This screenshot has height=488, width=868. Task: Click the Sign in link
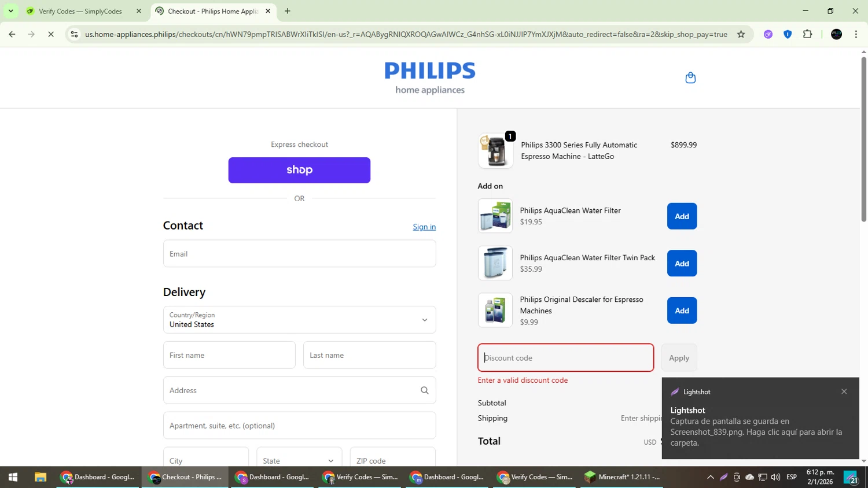pos(424,227)
